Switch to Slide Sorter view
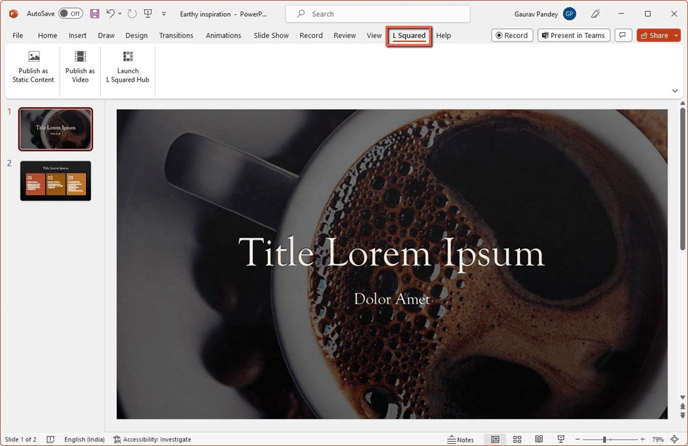The height and width of the screenshot is (446, 688). (517, 439)
